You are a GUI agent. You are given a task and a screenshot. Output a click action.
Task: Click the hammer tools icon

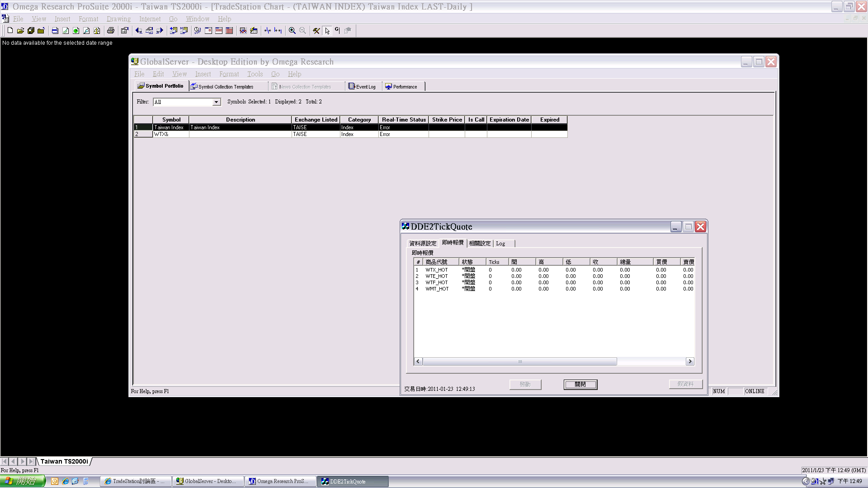(x=316, y=31)
